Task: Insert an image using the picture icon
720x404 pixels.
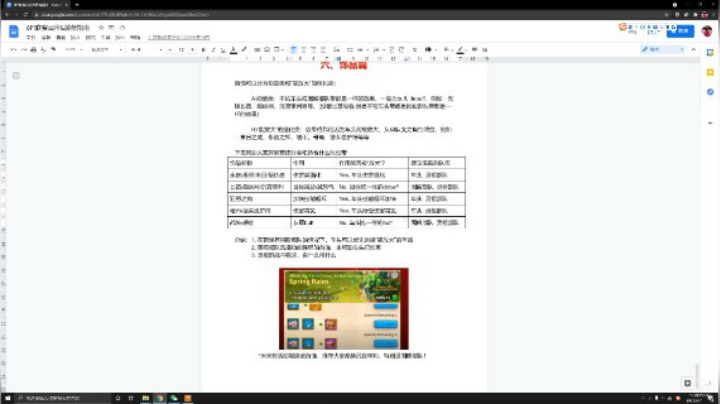Action: (277, 50)
